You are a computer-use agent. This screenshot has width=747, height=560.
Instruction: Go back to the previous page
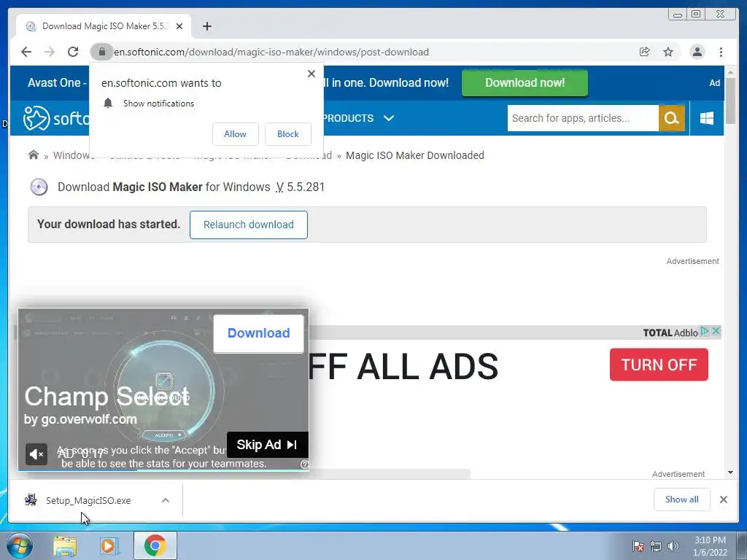(26, 52)
